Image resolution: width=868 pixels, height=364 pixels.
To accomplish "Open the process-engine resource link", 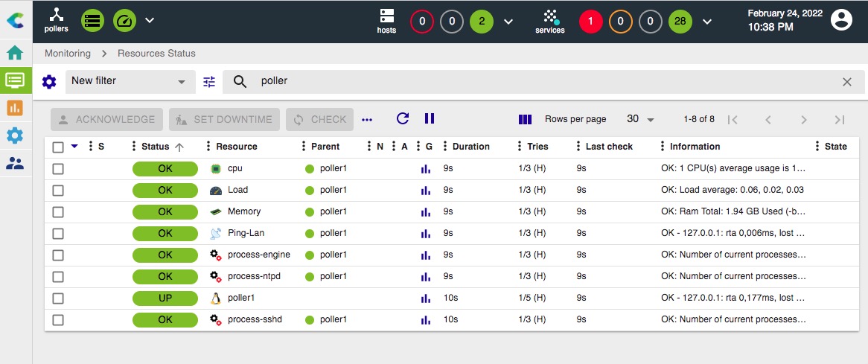I will coord(258,255).
